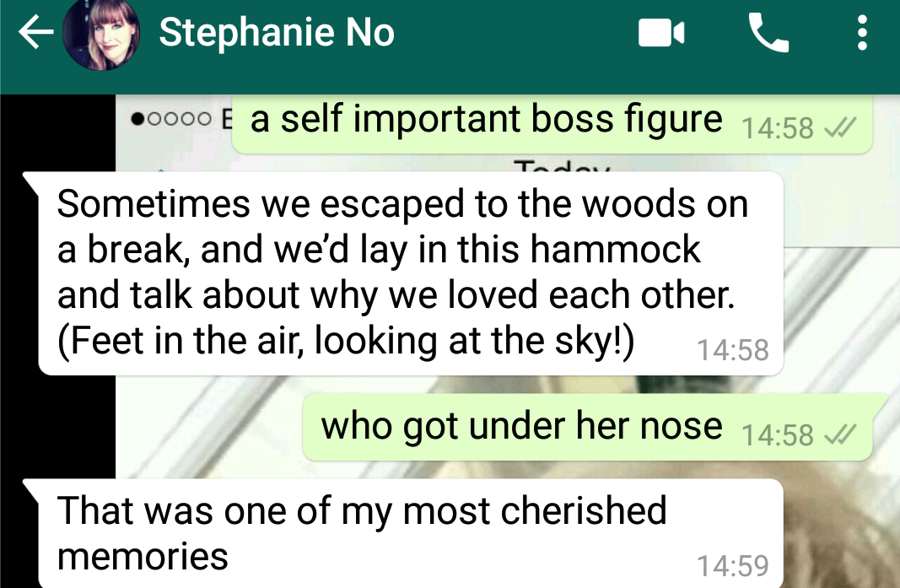Click the read receipt ticks on boss figure message

pyautogui.click(x=841, y=128)
